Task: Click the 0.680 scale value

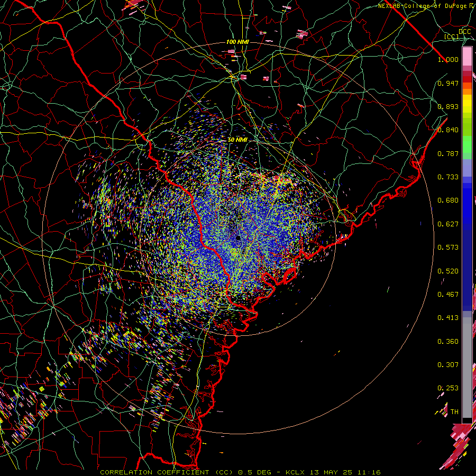Action: (x=448, y=200)
